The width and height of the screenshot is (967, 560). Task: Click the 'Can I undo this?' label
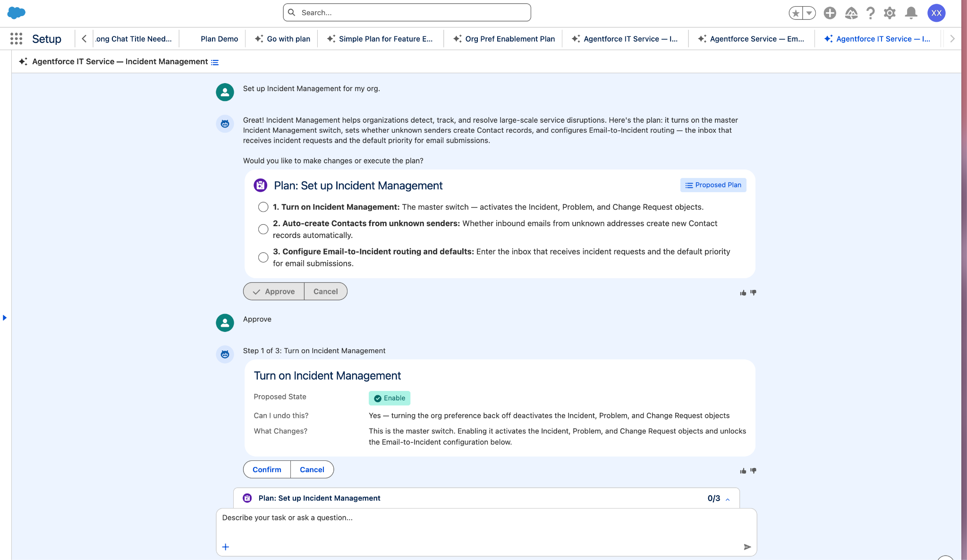point(281,416)
